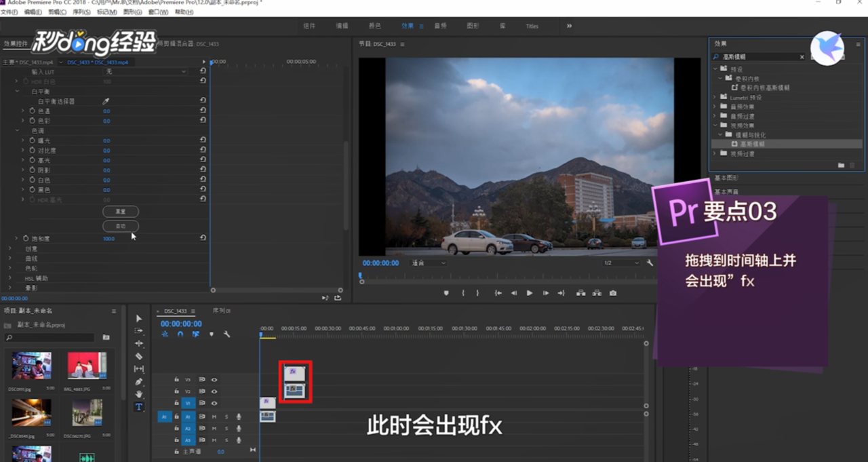
Task: Select the Razor tool
Action: (x=139, y=356)
